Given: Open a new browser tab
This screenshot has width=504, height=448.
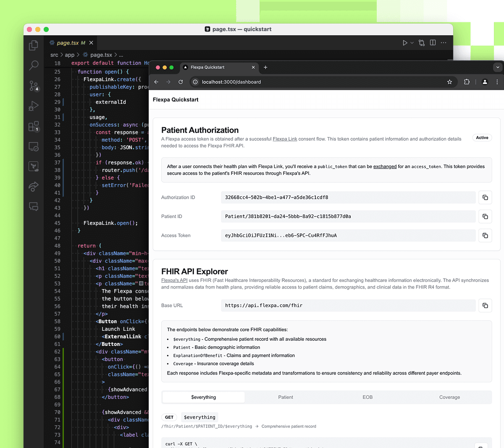Looking at the screenshot, I should (x=265, y=67).
